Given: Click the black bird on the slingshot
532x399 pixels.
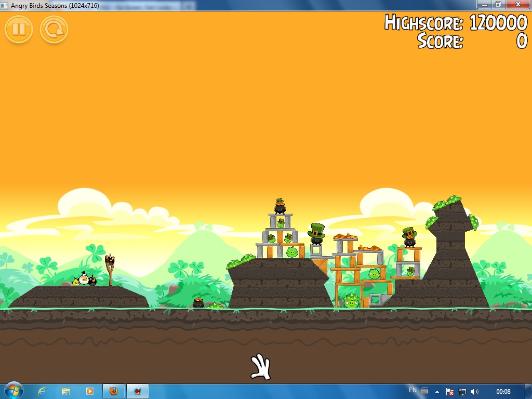Looking at the screenshot, I should (111, 259).
